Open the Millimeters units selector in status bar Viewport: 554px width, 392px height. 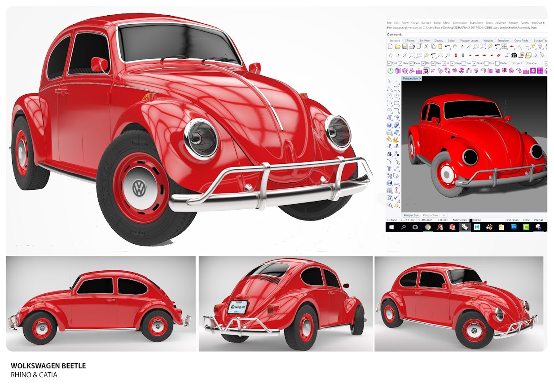coord(460,220)
